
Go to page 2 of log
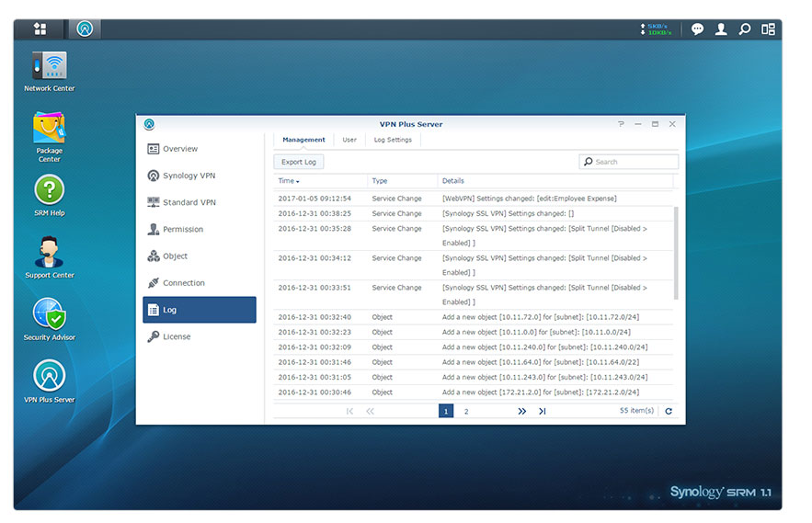click(x=466, y=411)
